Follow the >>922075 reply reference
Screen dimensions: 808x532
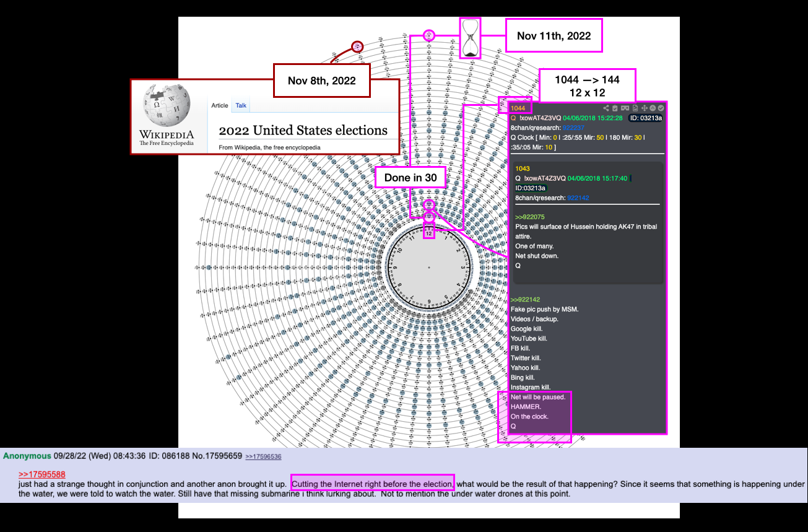(530, 217)
